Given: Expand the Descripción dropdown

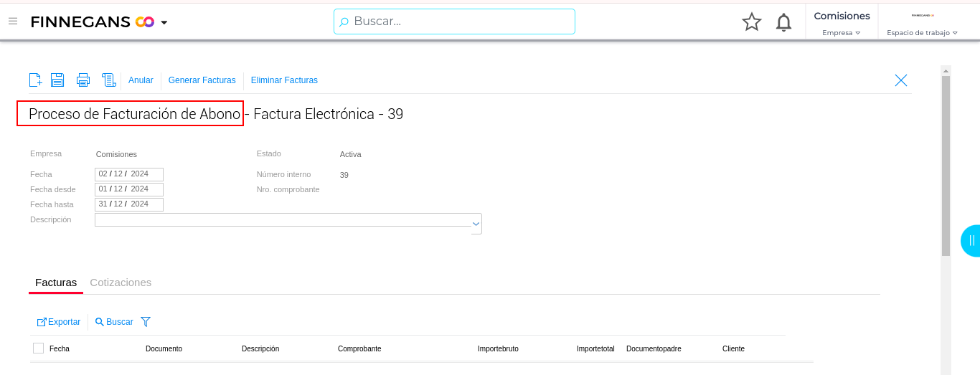Looking at the screenshot, I should coord(476,224).
